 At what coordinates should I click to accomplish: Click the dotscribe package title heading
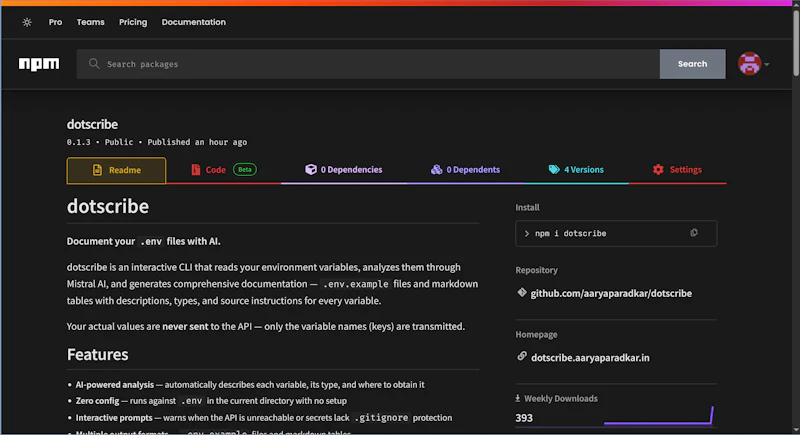click(92, 124)
